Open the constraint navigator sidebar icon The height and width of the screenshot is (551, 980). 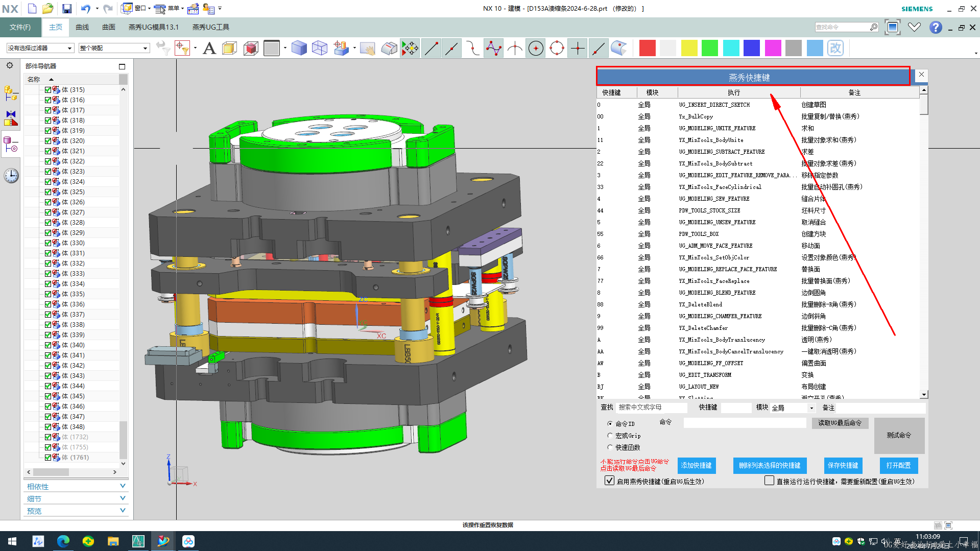click(x=11, y=118)
